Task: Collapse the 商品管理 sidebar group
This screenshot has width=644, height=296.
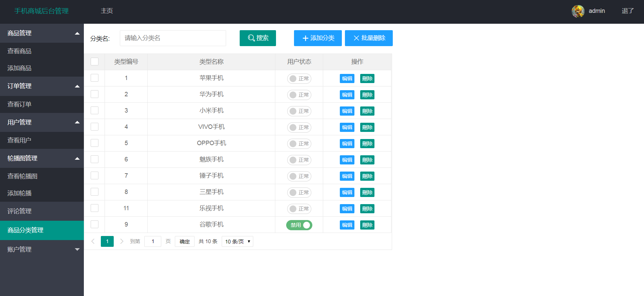Action: tap(42, 33)
